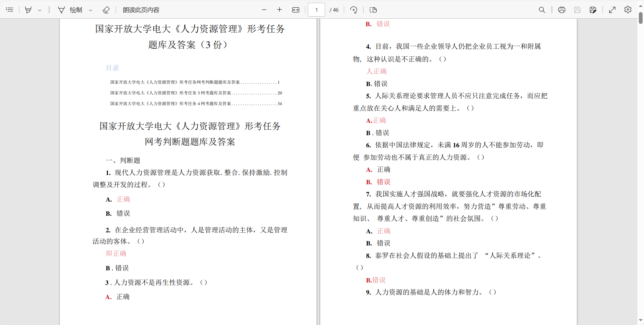Image resolution: width=644 pixels, height=325 pixels.
Task: Open TOC entry for 形考任务 3 page 20
Action: coord(196,93)
